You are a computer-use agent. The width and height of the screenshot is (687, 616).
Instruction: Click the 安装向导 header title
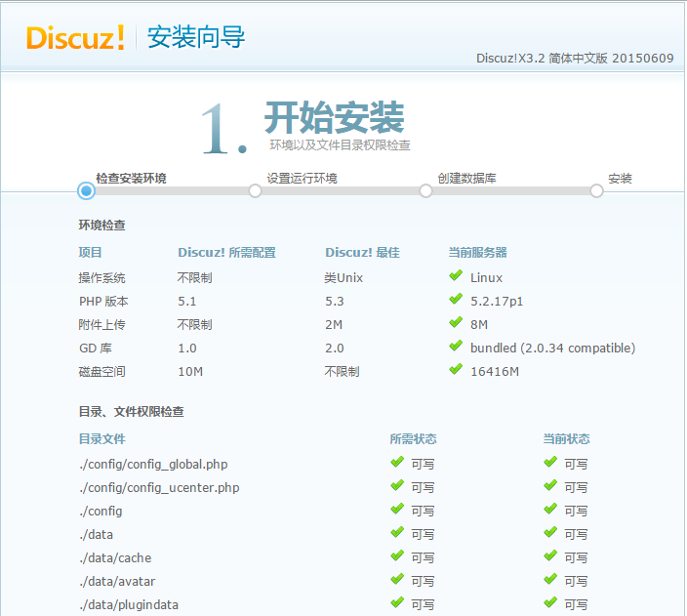point(196,38)
